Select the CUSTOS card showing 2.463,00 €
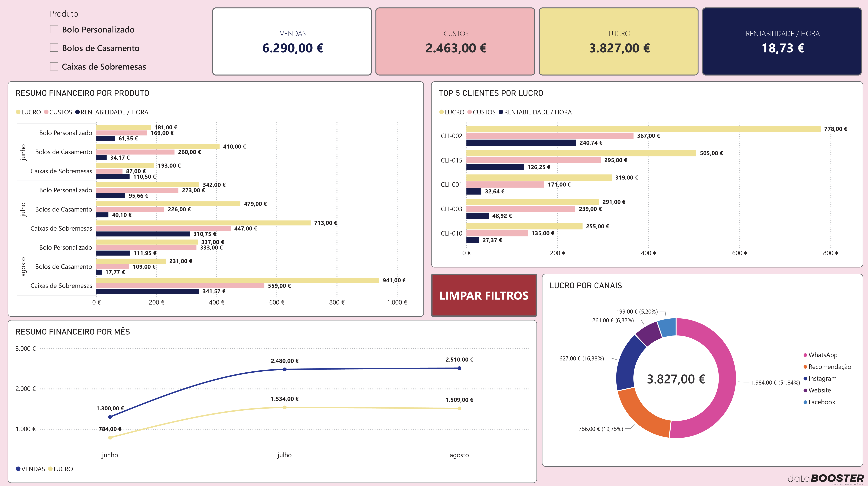The width and height of the screenshot is (868, 486). (x=455, y=42)
